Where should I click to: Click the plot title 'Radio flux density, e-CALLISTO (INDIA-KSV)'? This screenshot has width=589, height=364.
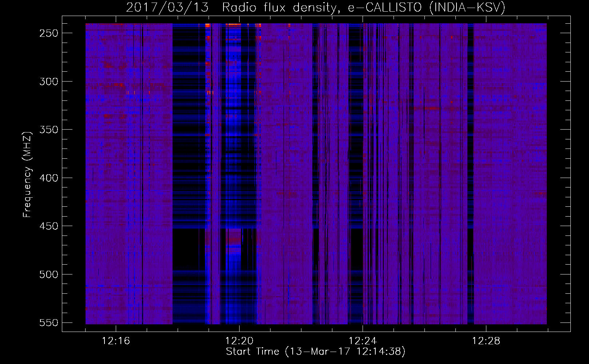364,7
